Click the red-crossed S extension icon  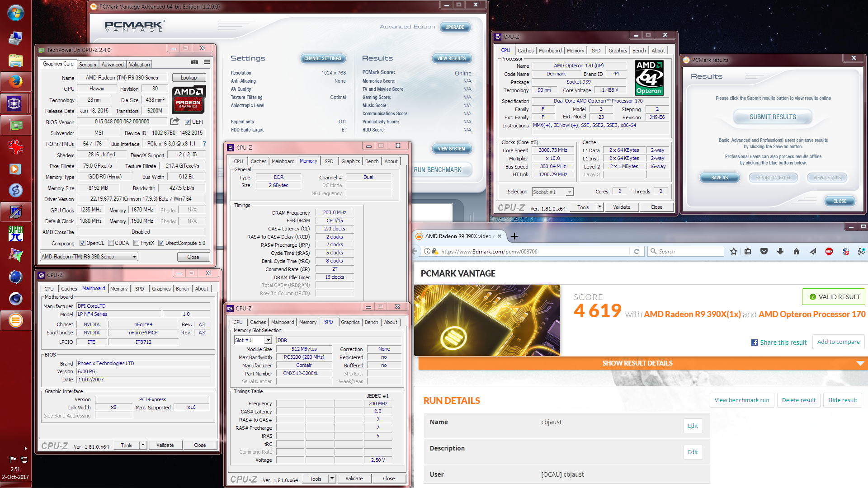tap(845, 251)
